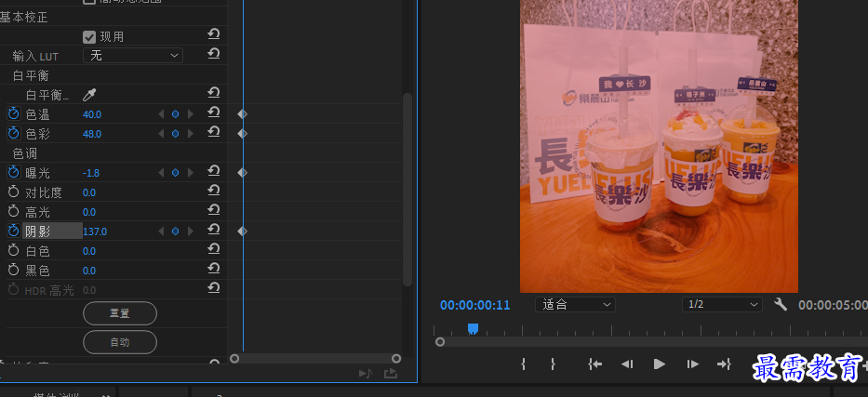Go to previous 阴影 keyframe
This screenshot has height=397, width=868.
[x=161, y=232]
